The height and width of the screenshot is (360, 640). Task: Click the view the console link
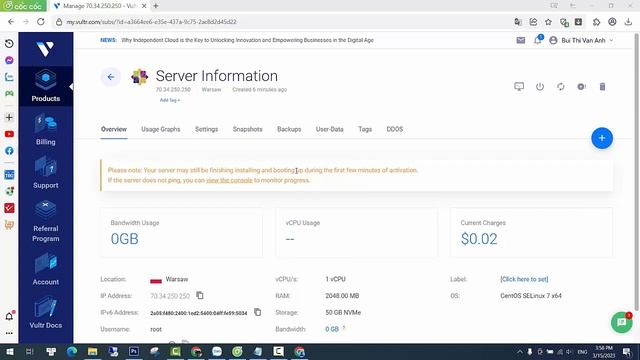229,180
